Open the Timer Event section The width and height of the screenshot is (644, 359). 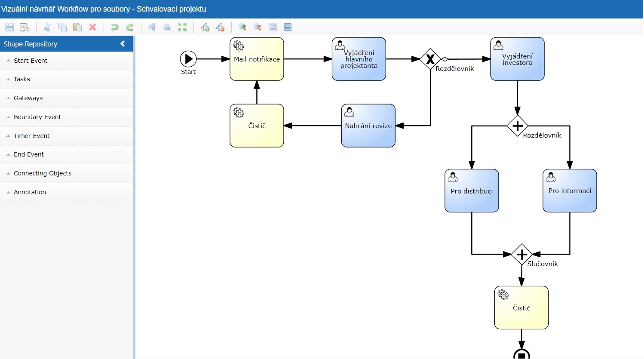click(32, 136)
